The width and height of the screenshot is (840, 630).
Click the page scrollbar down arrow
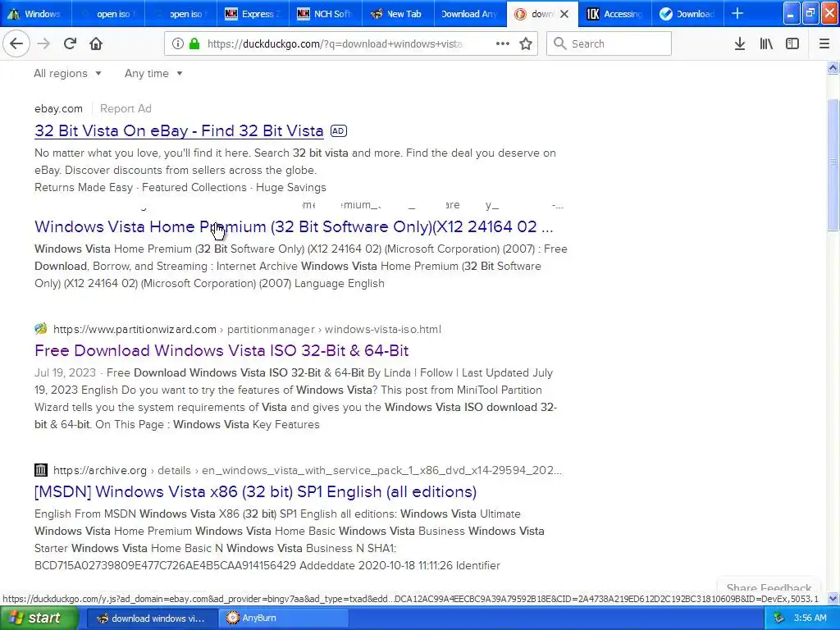pyautogui.click(x=833, y=598)
